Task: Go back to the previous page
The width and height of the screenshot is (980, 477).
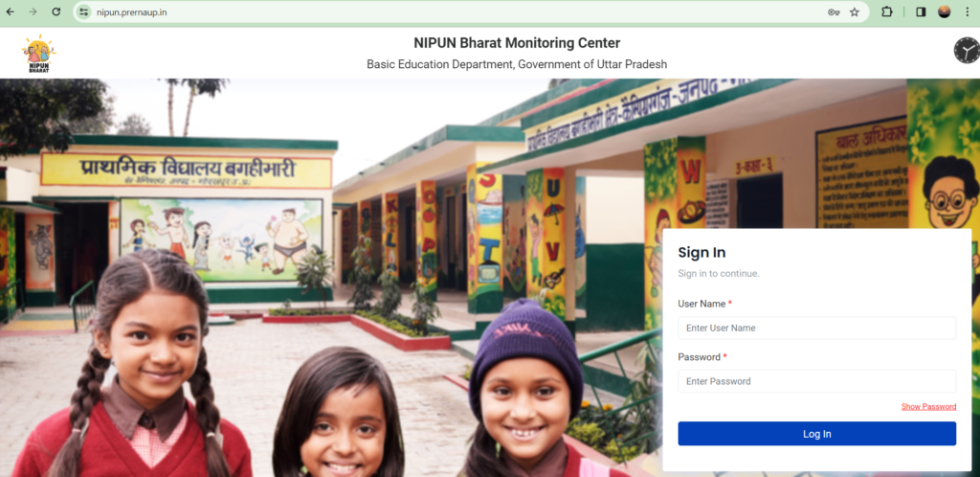Action: coord(10,11)
